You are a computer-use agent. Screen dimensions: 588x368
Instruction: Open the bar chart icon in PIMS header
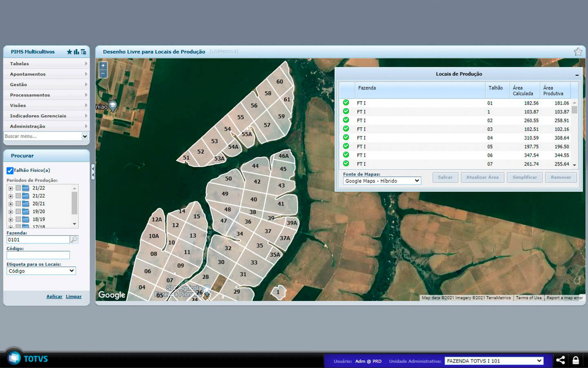pos(76,52)
